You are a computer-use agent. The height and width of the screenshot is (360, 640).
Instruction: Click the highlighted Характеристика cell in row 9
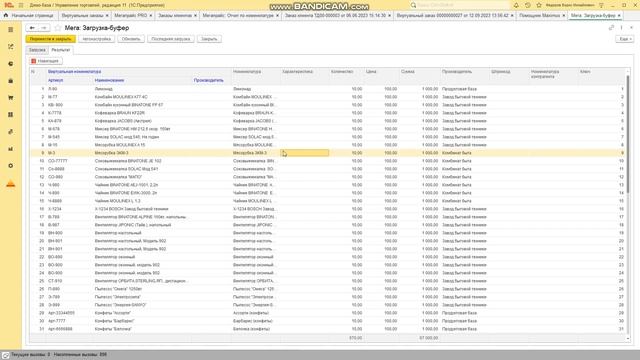[x=304, y=153]
